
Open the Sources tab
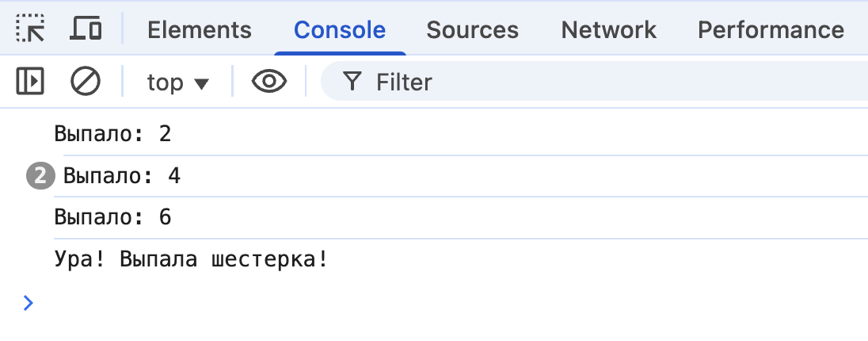[472, 30]
